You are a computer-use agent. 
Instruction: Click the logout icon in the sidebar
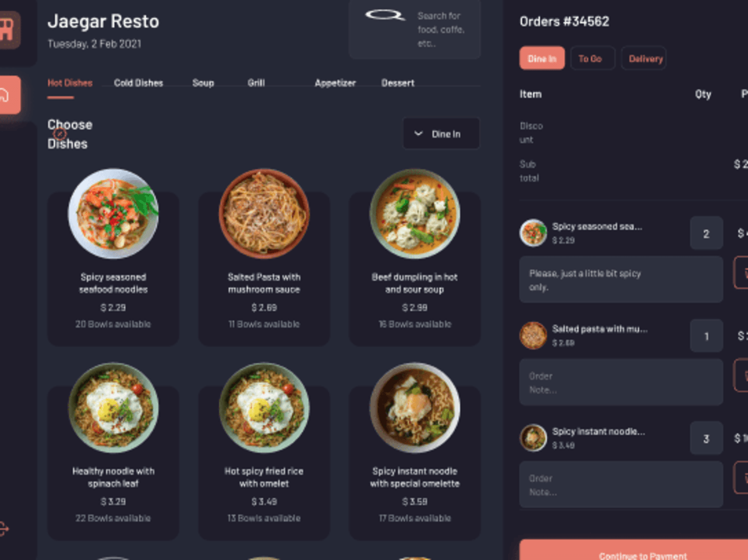[4, 529]
